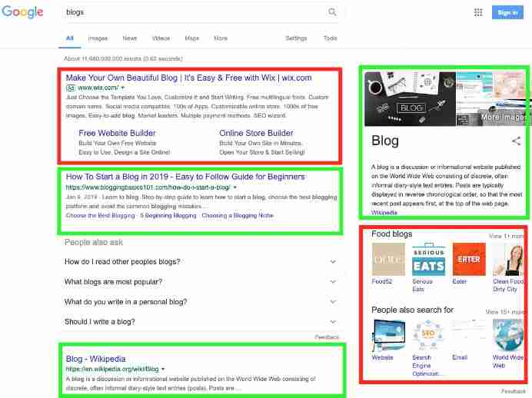Click the black BLOG desk image

(410, 98)
